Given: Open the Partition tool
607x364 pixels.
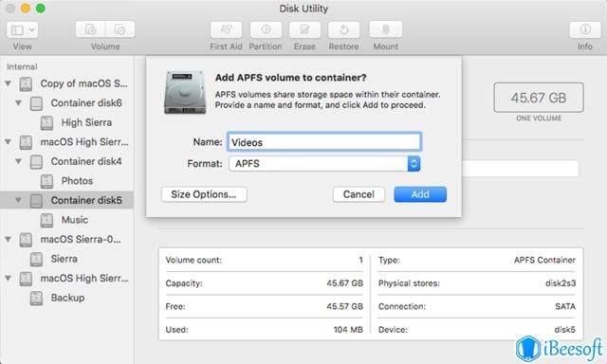Looking at the screenshot, I should [x=266, y=29].
